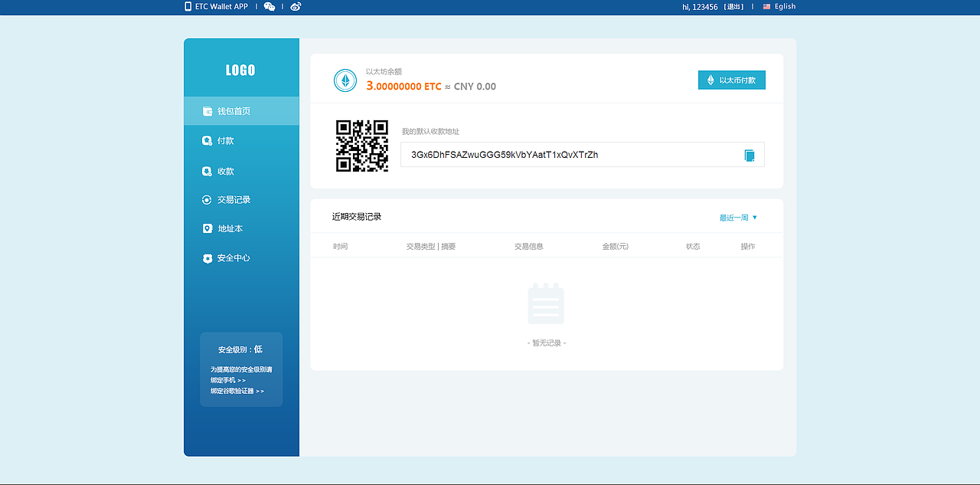
Task: Open the 最近一周 time range dropdown
Action: pyautogui.click(x=737, y=217)
